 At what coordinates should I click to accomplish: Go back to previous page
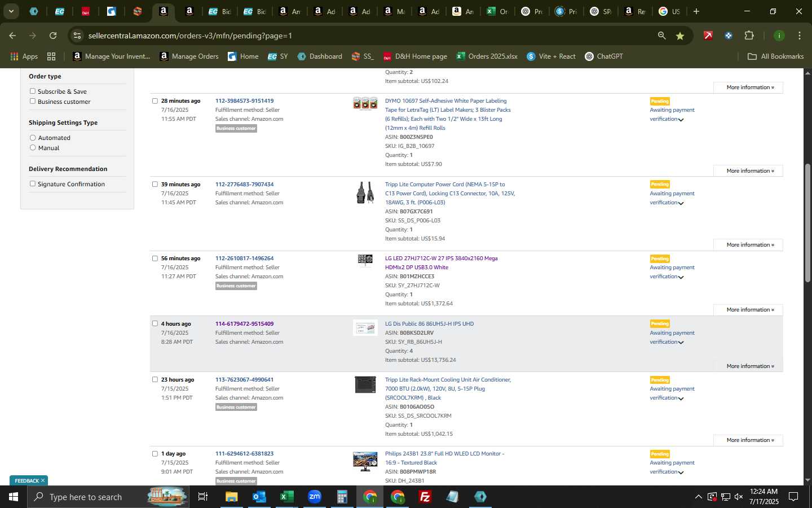[x=12, y=36]
